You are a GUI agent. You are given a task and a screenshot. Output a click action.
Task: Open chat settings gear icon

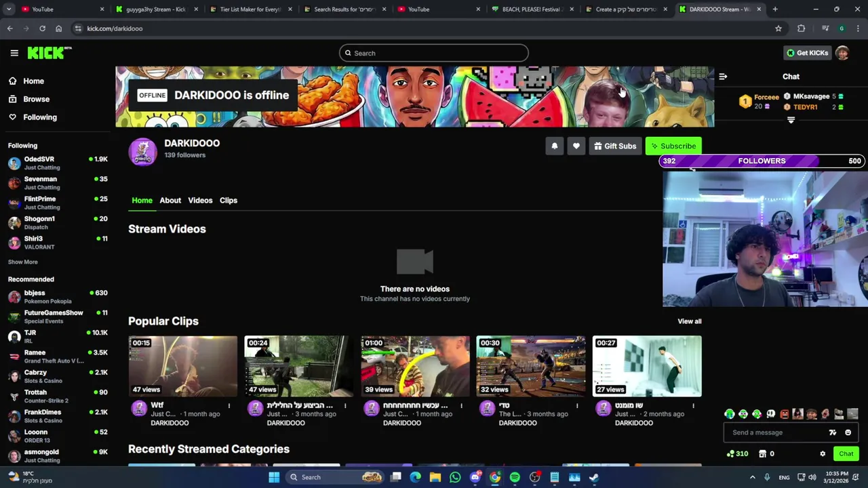point(823,454)
